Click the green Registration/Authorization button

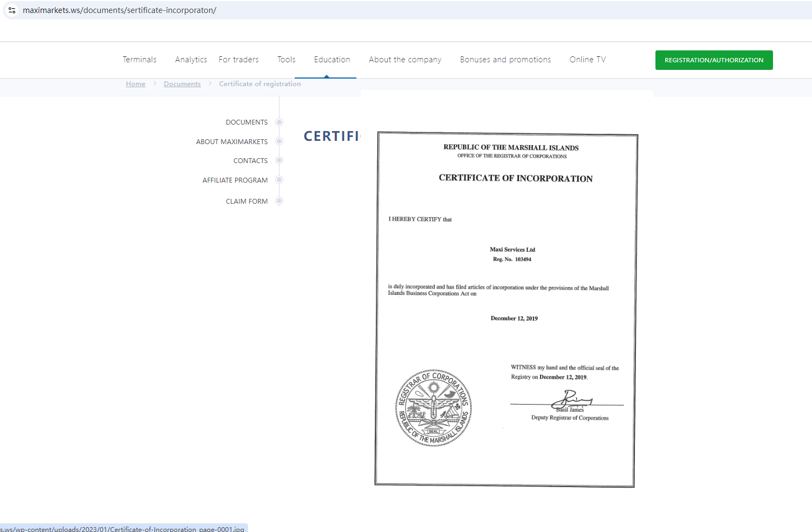tap(714, 60)
